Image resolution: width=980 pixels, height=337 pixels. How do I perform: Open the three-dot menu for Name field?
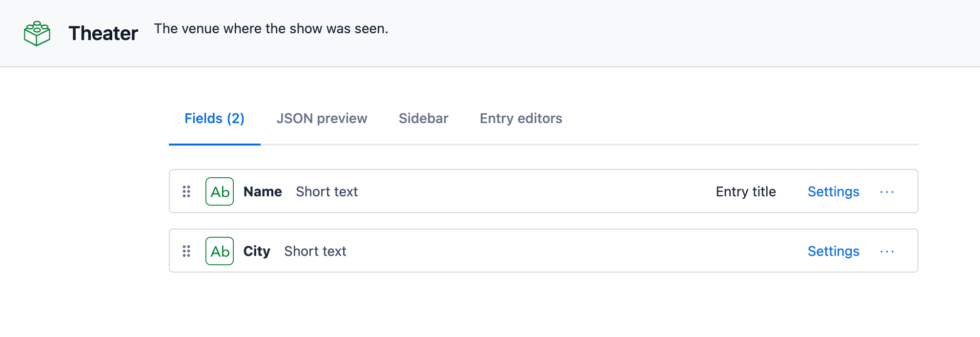(x=887, y=192)
